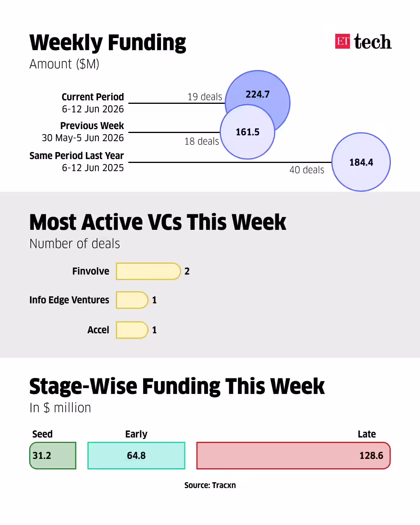420x525 pixels.
Task: Click the Most Active VCs This Week heading
Action: pos(158,222)
